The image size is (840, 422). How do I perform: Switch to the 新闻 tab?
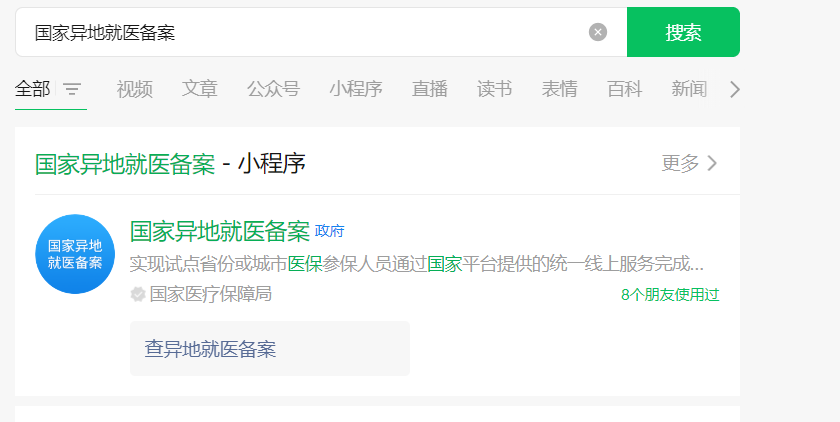(x=689, y=89)
